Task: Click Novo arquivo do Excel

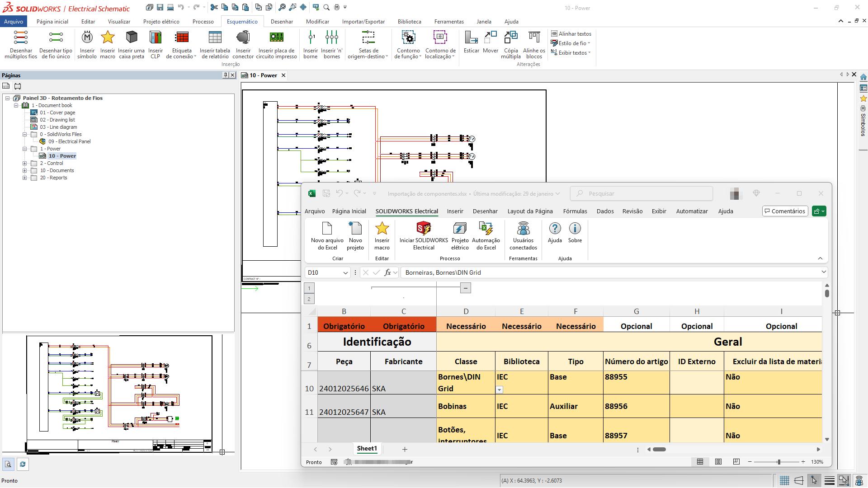Action: (327, 235)
